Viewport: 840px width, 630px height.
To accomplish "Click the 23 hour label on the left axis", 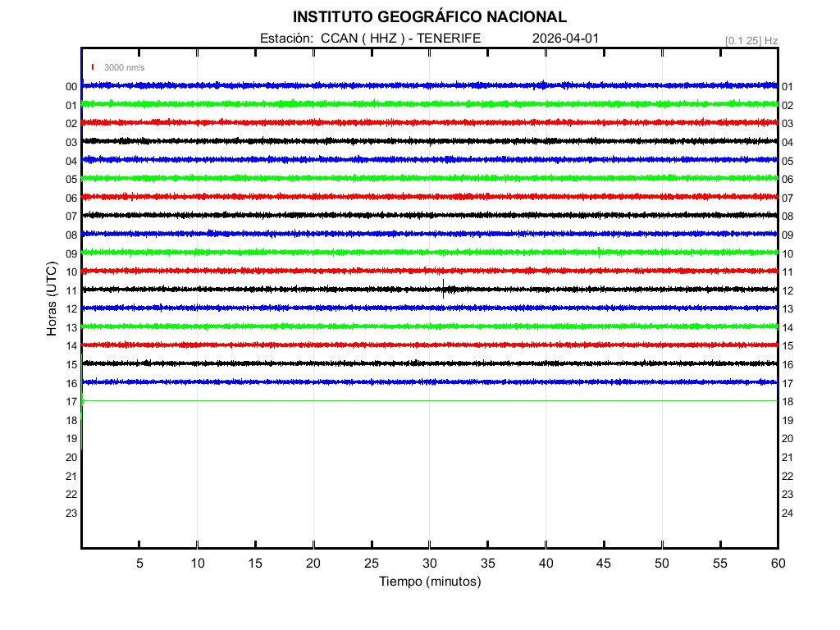I will (x=71, y=514).
